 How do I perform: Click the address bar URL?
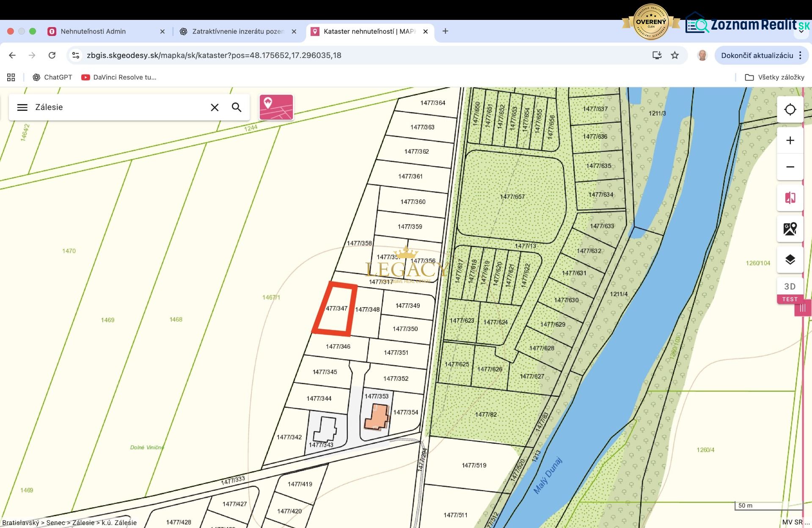(214, 55)
